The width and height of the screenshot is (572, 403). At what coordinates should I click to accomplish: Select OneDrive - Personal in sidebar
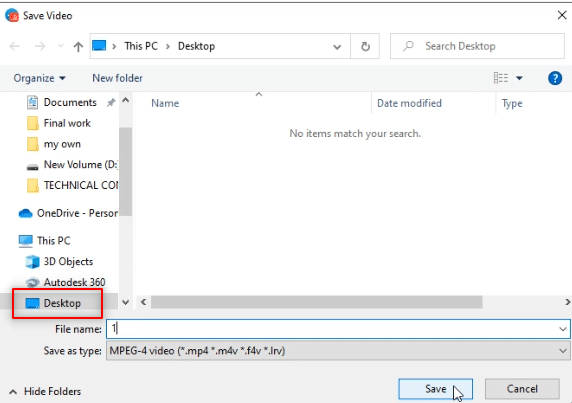click(x=68, y=213)
